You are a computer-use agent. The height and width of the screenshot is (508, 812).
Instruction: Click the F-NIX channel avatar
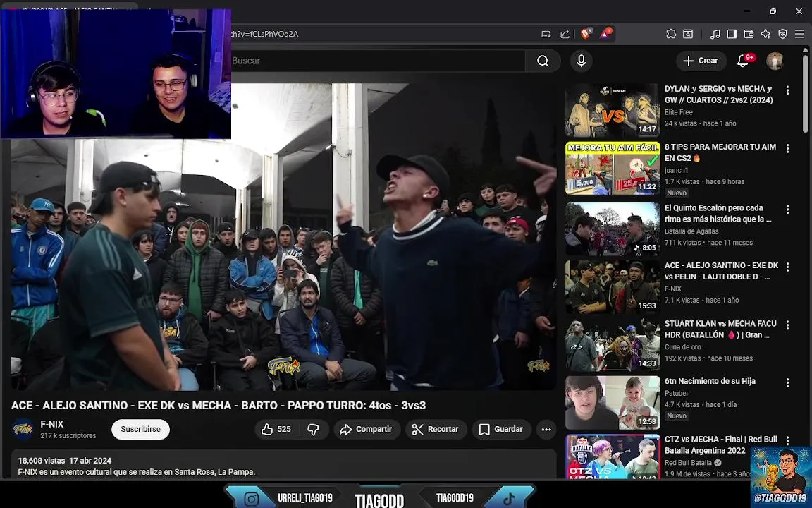[x=23, y=429]
